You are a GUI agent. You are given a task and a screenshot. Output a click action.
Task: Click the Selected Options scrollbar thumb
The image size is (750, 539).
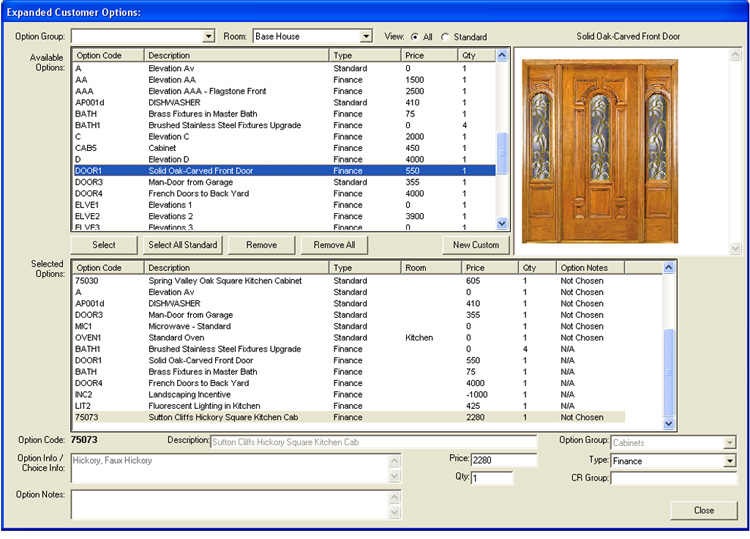[x=669, y=373]
